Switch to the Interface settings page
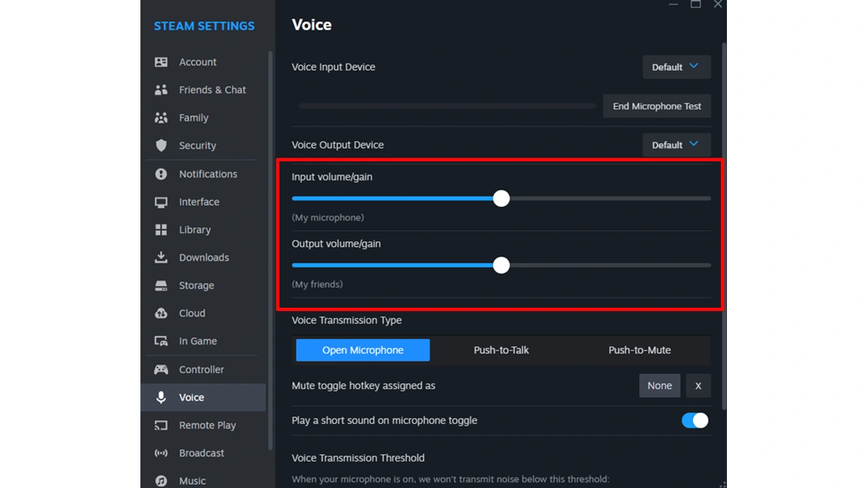The width and height of the screenshot is (868, 488). point(203,202)
